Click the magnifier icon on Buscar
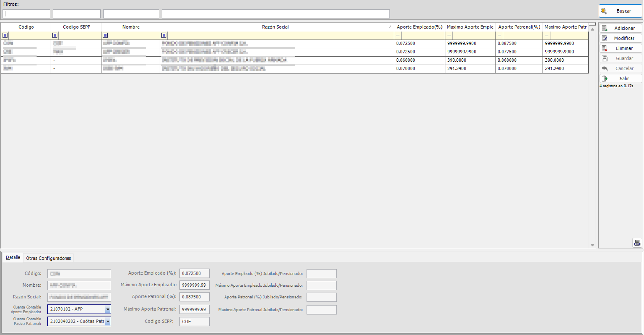Image resolution: width=644 pixels, height=335 pixels. pyautogui.click(x=604, y=11)
